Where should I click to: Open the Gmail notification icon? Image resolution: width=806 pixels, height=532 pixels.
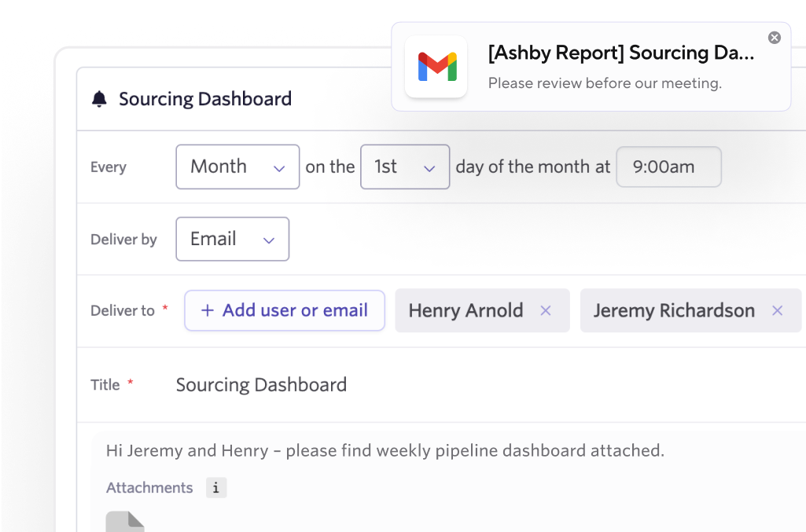436,67
